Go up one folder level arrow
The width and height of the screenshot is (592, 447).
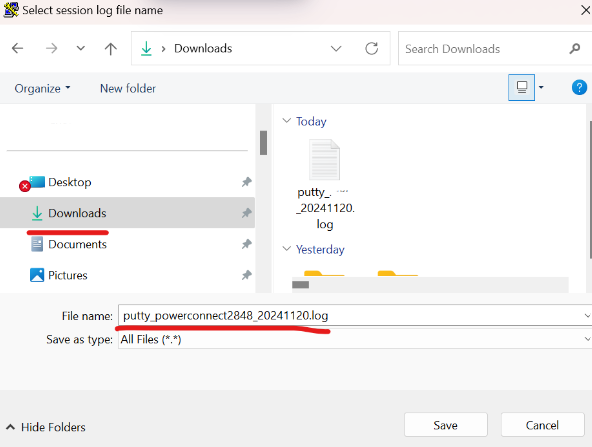[111, 49]
